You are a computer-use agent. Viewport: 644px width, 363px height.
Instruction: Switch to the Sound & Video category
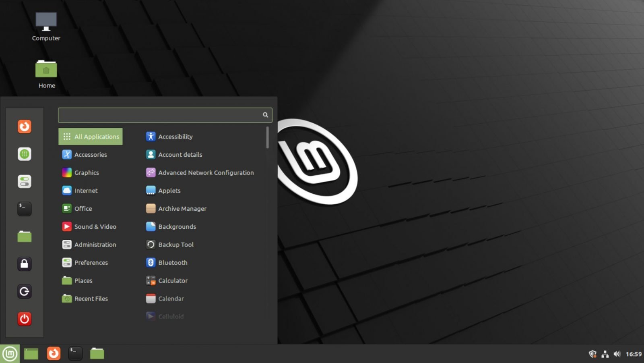pos(95,226)
